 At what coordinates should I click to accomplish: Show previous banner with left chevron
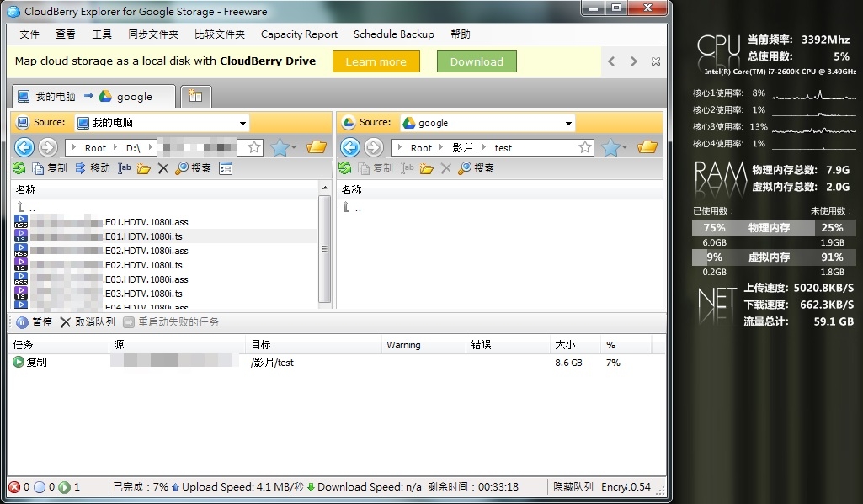[x=611, y=61]
